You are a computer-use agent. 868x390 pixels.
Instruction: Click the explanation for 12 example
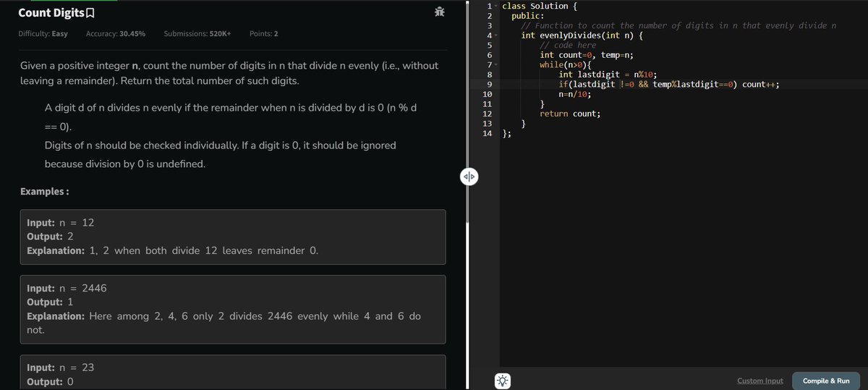pos(172,251)
